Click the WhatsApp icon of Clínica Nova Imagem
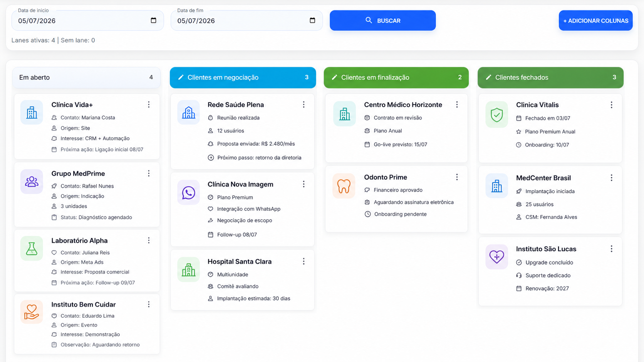The image size is (644, 362). pos(188,193)
